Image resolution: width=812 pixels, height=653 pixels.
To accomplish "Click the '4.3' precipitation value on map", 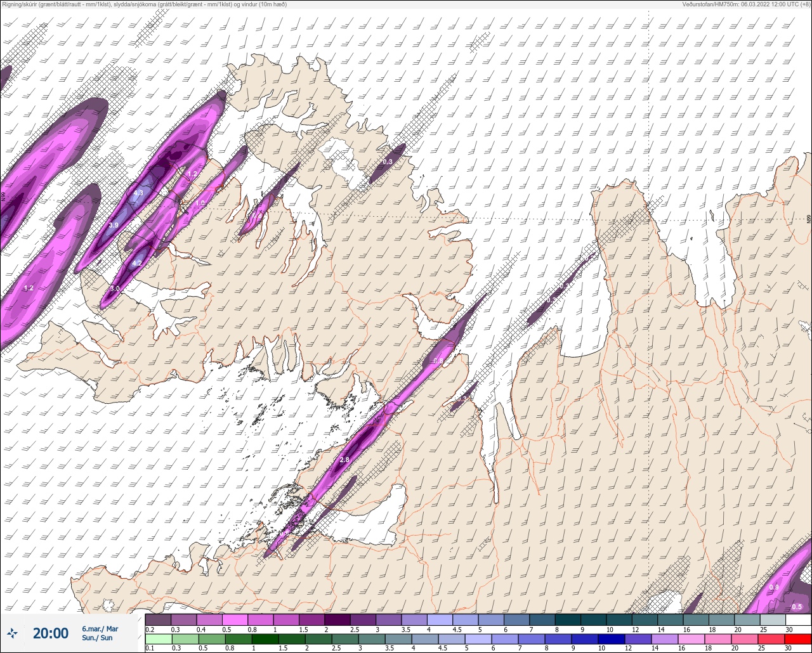I will pos(138,192).
